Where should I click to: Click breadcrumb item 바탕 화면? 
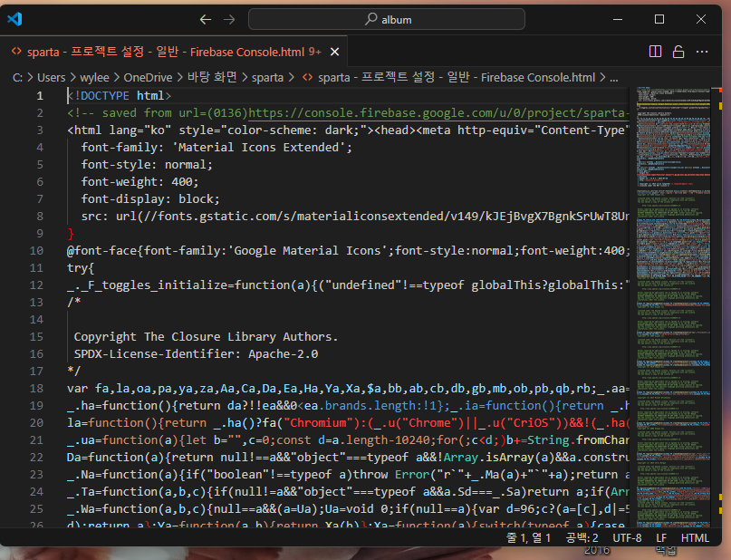212,77
